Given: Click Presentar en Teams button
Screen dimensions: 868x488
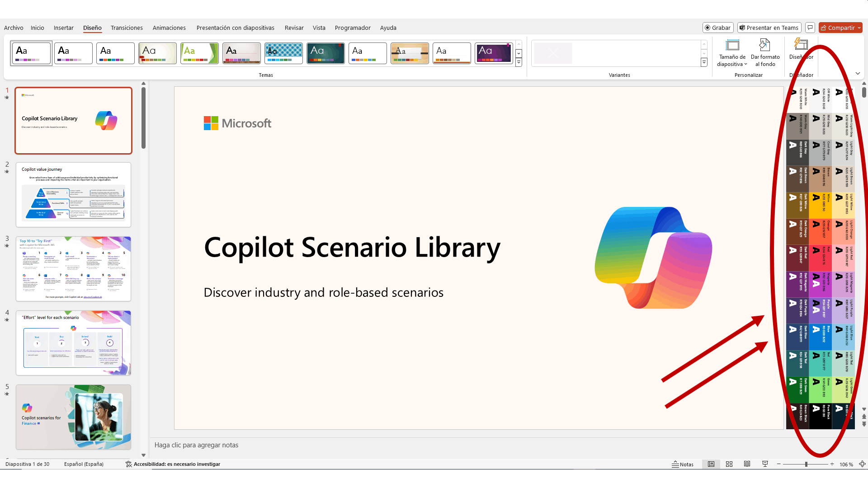Looking at the screenshot, I should click(769, 28).
